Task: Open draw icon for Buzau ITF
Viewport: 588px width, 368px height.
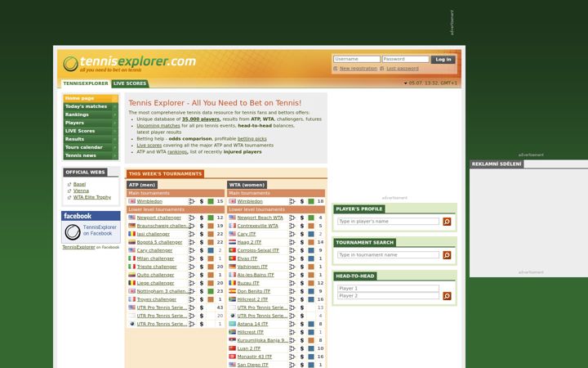Action: tap(292, 283)
